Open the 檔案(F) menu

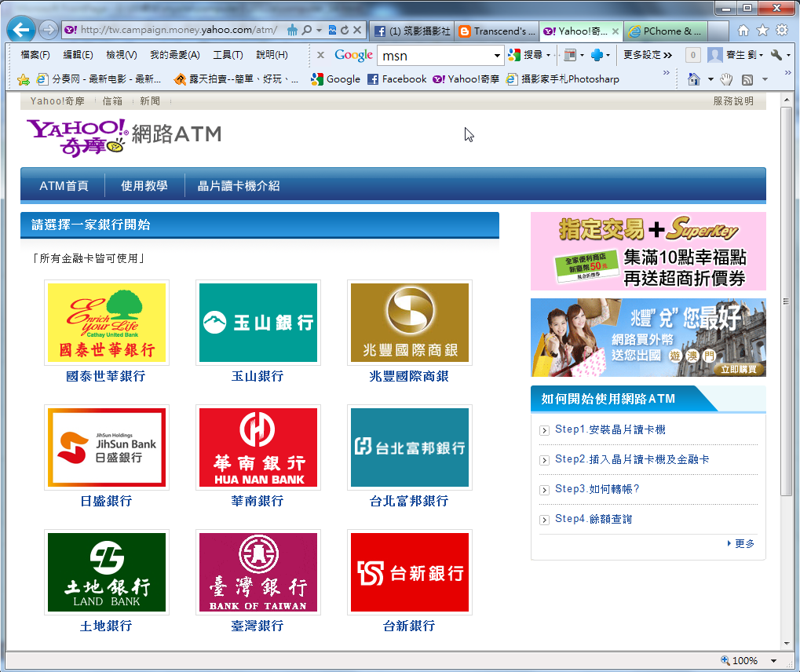point(35,55)
